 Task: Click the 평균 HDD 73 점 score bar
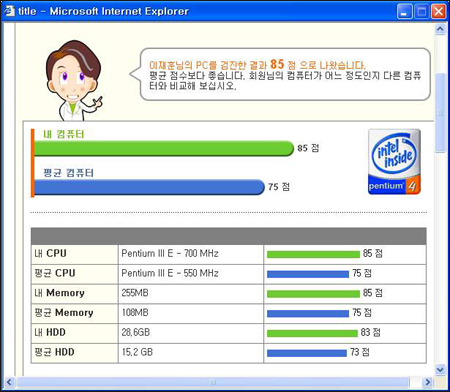click(307, 353)
